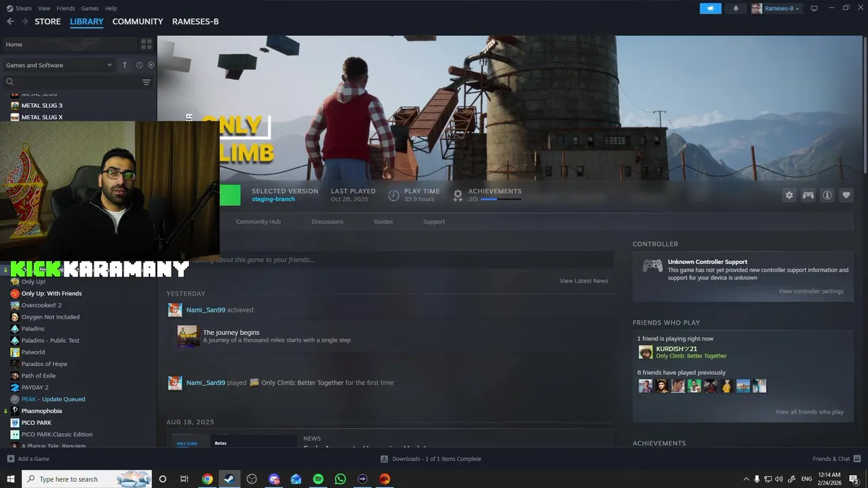The image size is (868, 488).
Task: Filter library by ready-to-play icon
Action: click(151, 65)
